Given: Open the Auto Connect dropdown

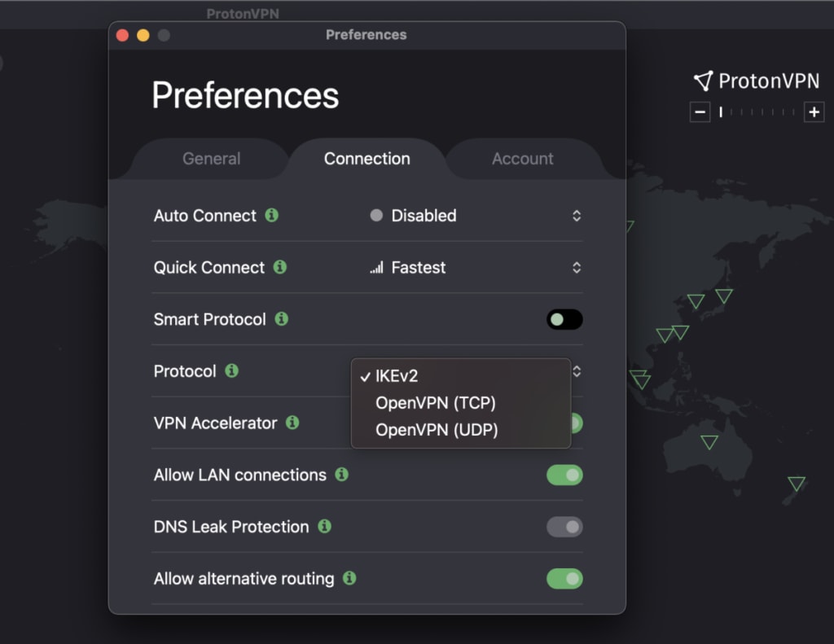Looking at the screenshot, I should click(x=475, y=216).
